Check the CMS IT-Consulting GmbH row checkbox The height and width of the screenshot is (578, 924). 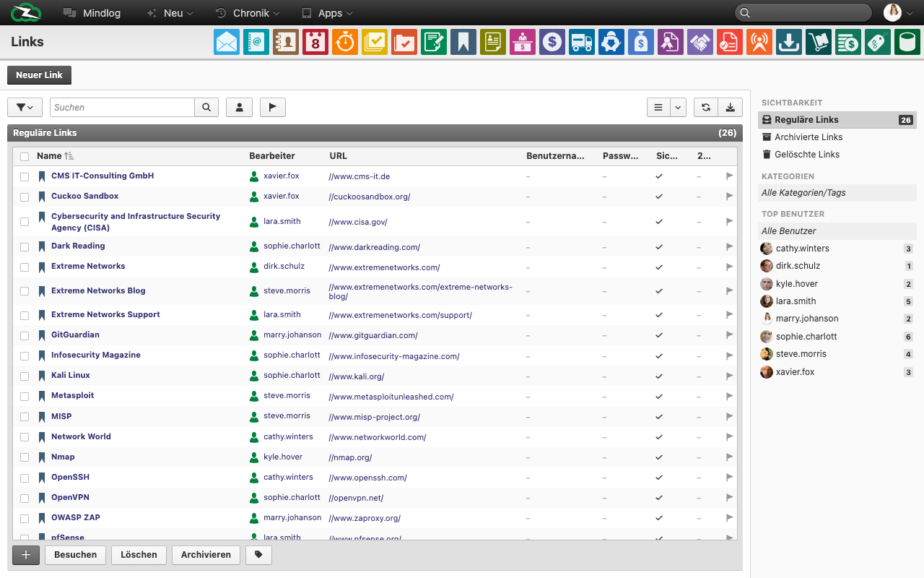tap(25, 176)
